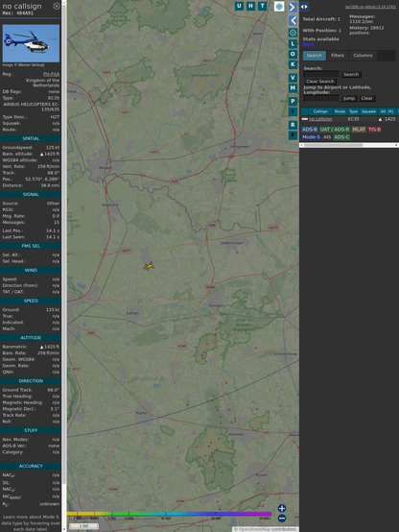Toggle sidebar width double-arrow button
This screenshot has height=532, width=399.
(x=304, y=7)
